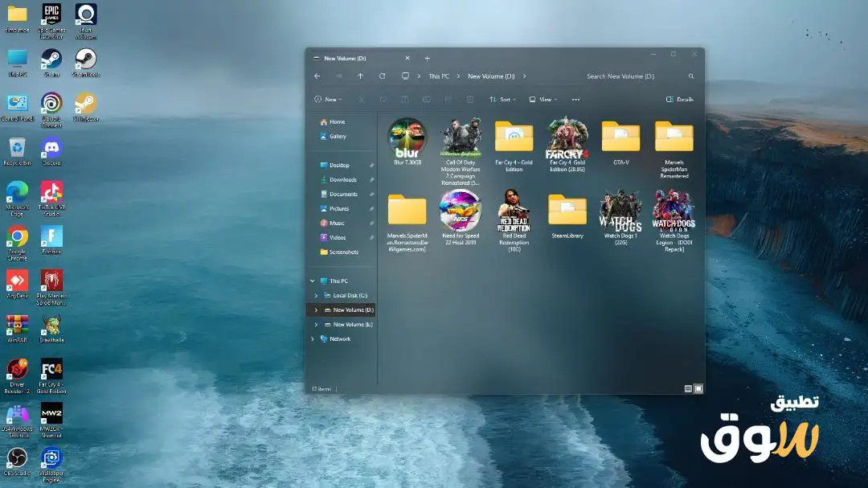Select the FC4 Far Cry 4 desktop shortcut
The image size is (868, 488).
point(51,375)
